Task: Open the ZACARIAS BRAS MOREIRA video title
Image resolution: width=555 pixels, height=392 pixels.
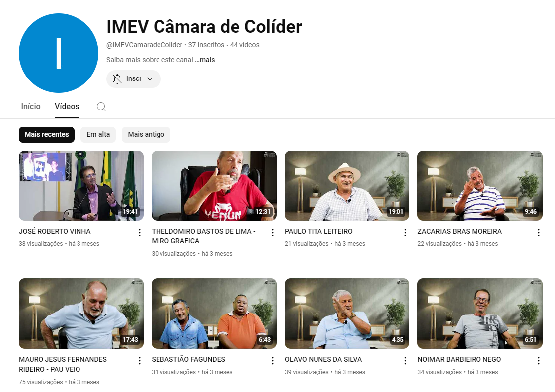Action: click(460, 231)
